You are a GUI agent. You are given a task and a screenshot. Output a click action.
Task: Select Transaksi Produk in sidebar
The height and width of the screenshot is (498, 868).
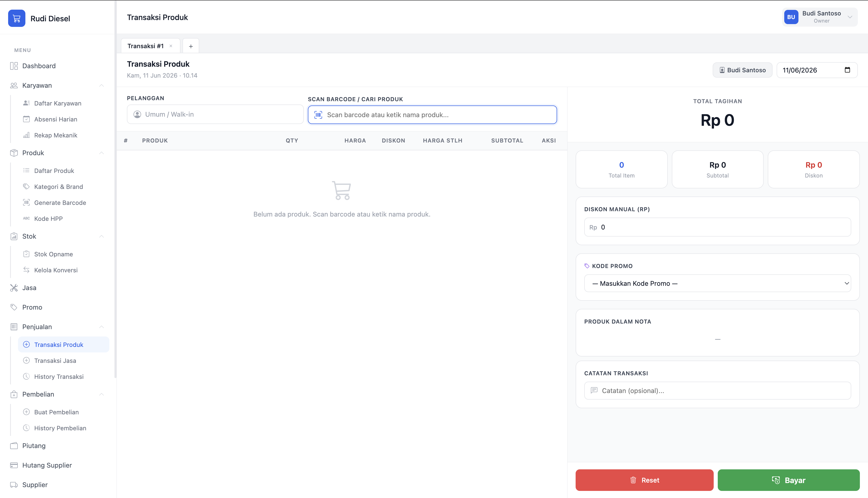64,345
